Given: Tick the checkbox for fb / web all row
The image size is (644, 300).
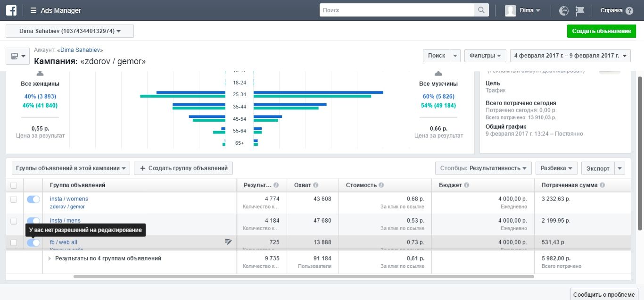Looking at the screenshot, I should point(14,242).
